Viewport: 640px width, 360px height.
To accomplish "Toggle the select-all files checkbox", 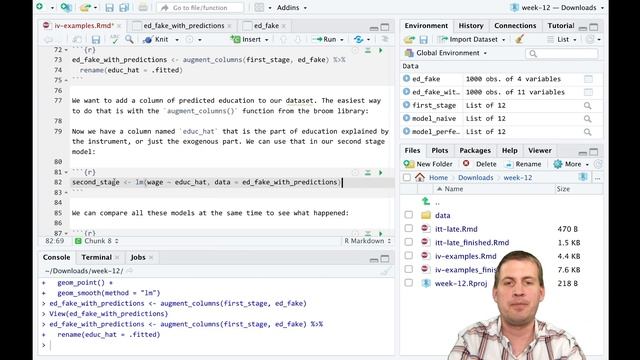I will tap(407, 178).
